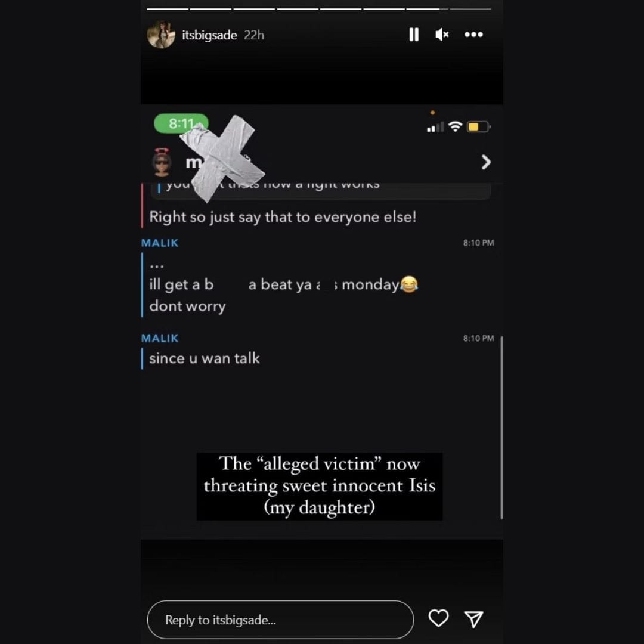Expand chat details with the right chevron
This screenshot has height=644, width=644.
(x=486, y=162)
